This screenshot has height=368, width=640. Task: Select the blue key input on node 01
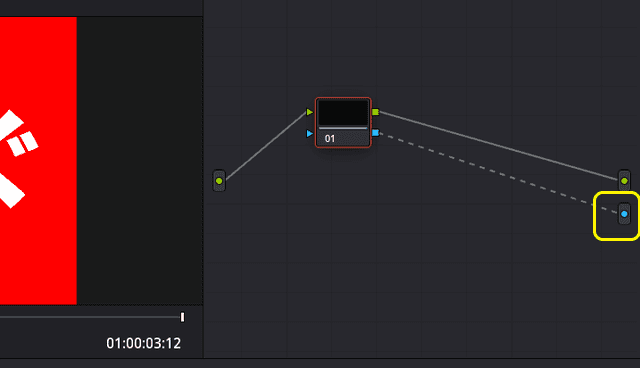[309, 133]
